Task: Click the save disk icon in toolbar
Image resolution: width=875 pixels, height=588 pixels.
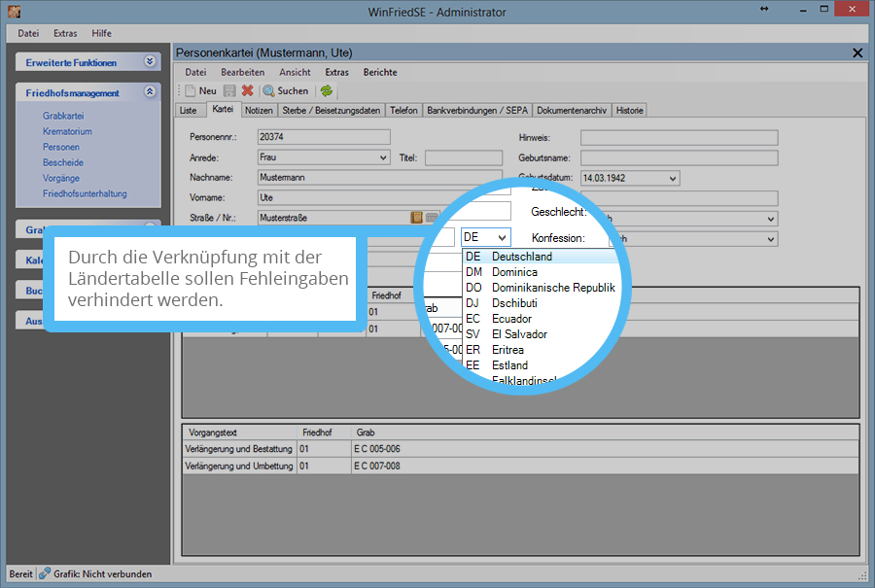Action: click(229, 90)
